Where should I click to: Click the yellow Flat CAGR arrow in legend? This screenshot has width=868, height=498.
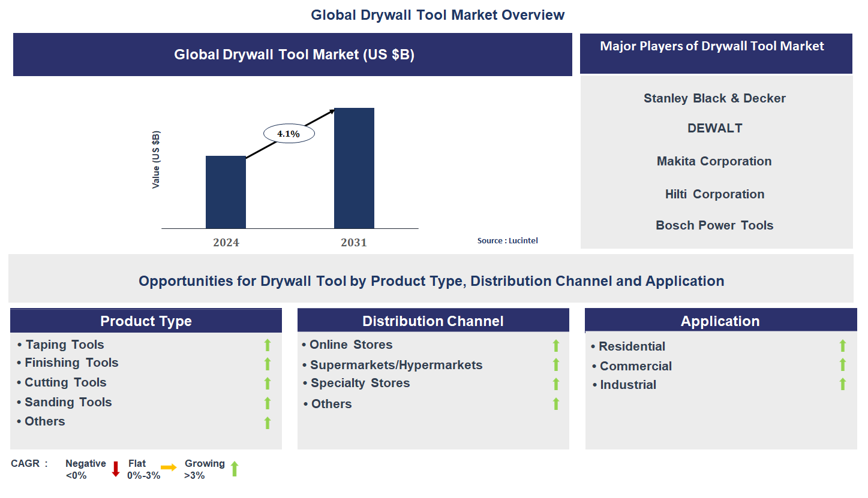click(170, 469)
